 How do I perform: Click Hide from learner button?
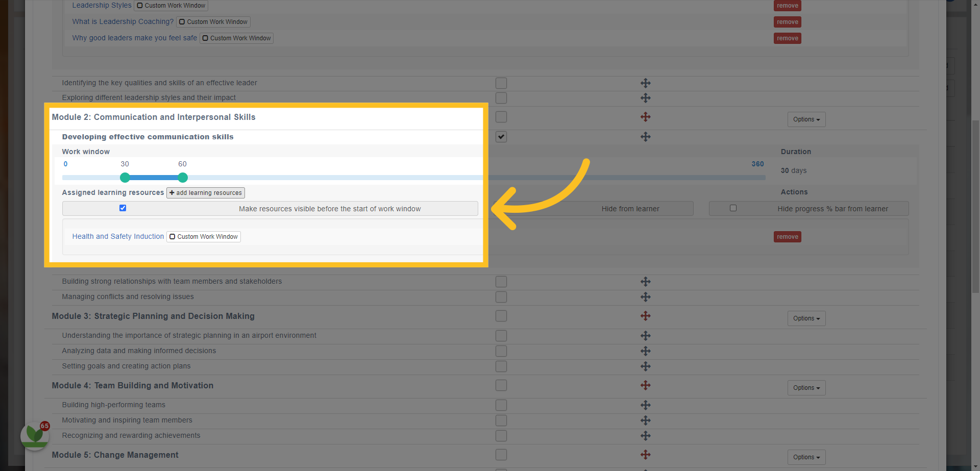click(x=630, y=209)
